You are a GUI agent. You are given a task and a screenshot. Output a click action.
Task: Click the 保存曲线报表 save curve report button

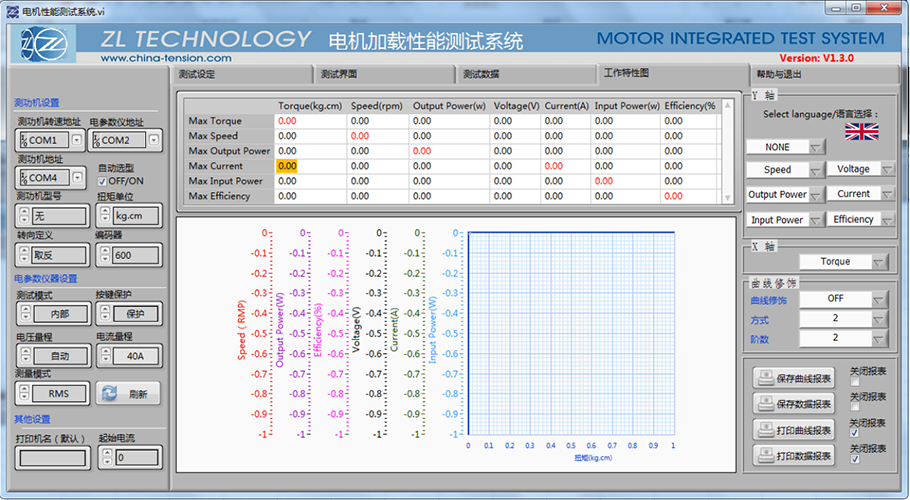[x=795, y=378]
